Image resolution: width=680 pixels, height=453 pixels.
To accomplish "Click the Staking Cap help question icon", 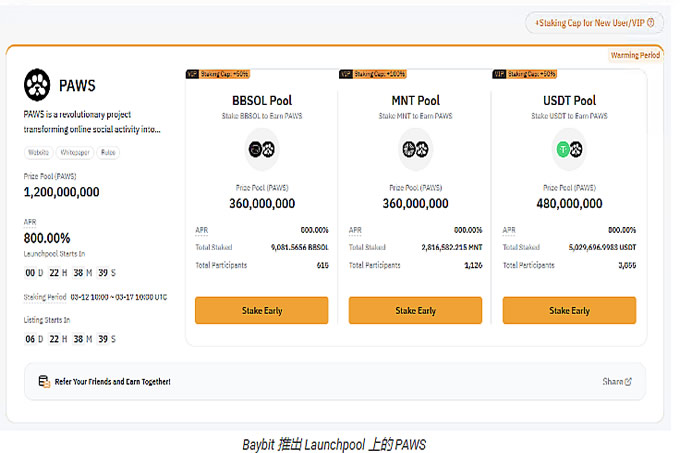I will (651, 23).
